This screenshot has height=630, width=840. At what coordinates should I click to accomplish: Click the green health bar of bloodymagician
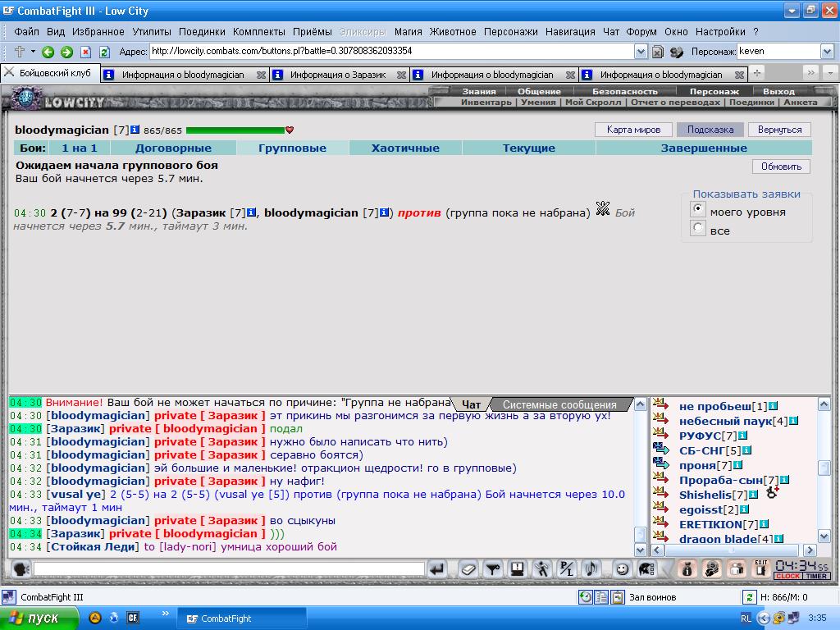point(235,130)
